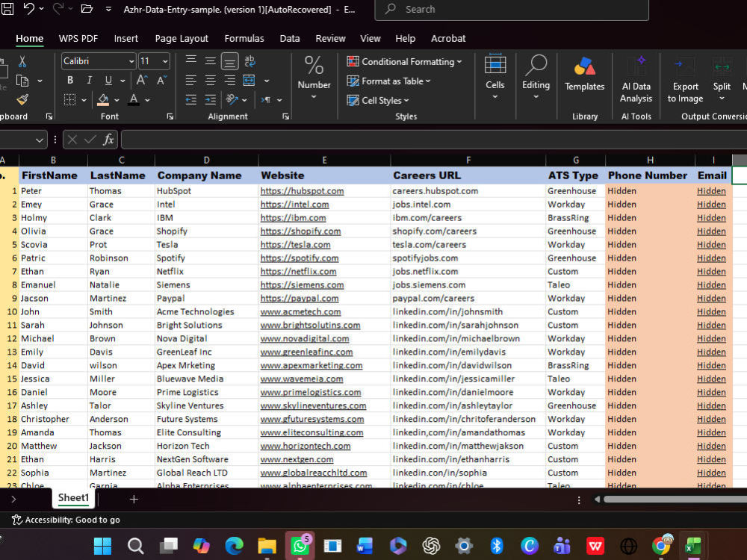Open the https://hubspot.com link
The image size is (747, 560).
(x=302, y=191)
